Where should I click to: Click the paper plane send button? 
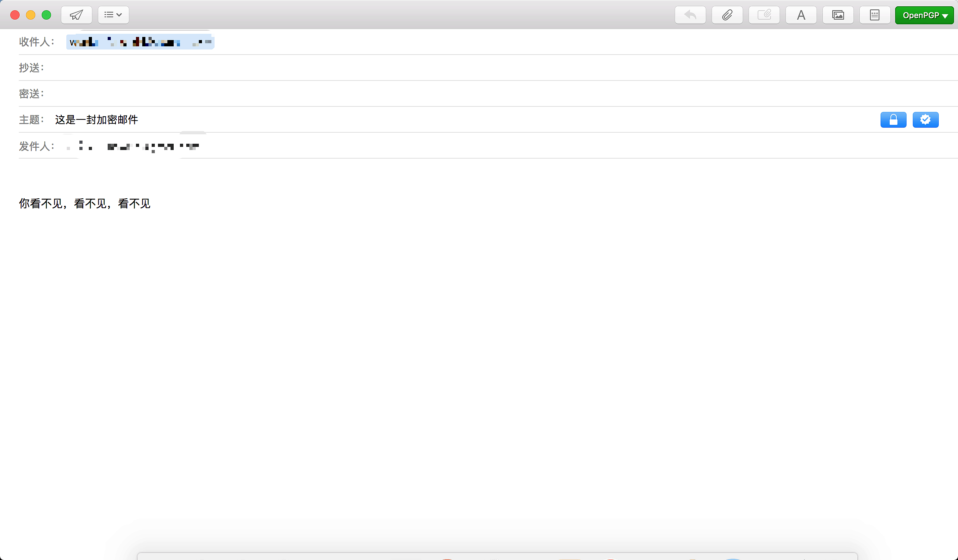76,15
